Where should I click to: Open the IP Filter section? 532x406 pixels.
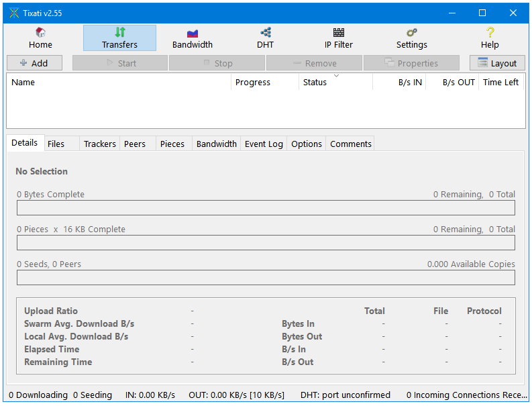coord(339,38)
